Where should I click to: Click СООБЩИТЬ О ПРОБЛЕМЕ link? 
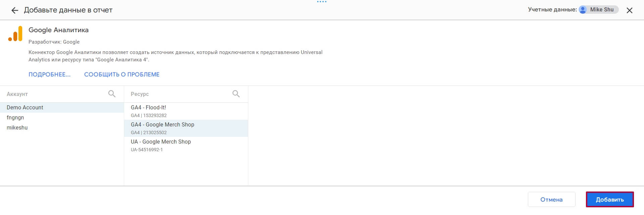tap(122, 74)
